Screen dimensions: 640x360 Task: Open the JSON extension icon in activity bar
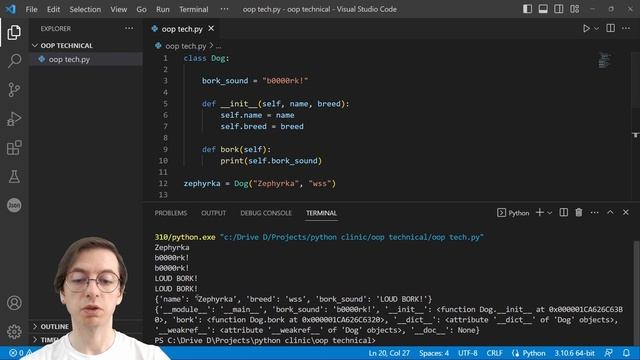click(14, 205)
